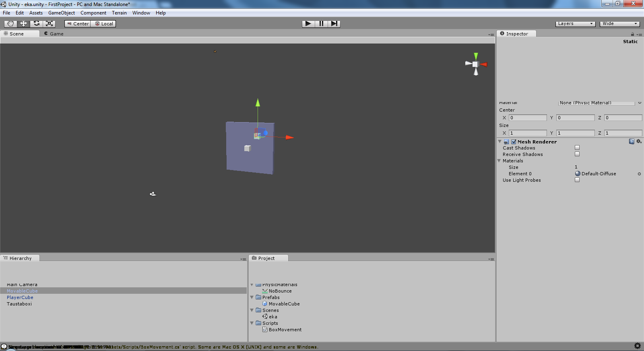Collapse the Mesh Renderer component
The image size is (644, 351).
(x=500, y=141)
